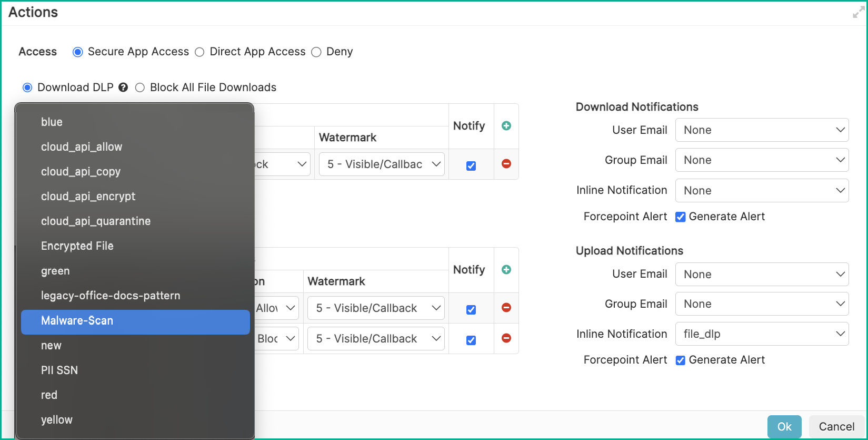This screenshot has height=440, width=868.
Task: Open Download Notifications User Email dropdown
Action: pyautogui.click(x=762, y=130)
